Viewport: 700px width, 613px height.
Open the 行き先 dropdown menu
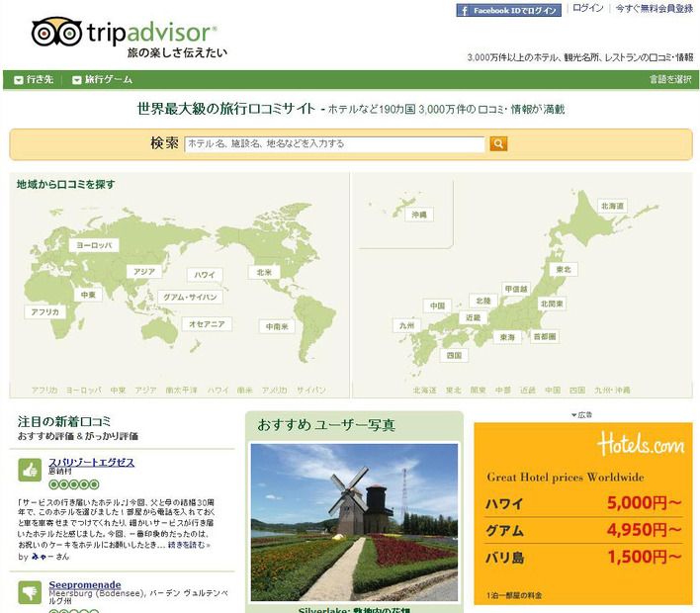(x=34, y=79)
